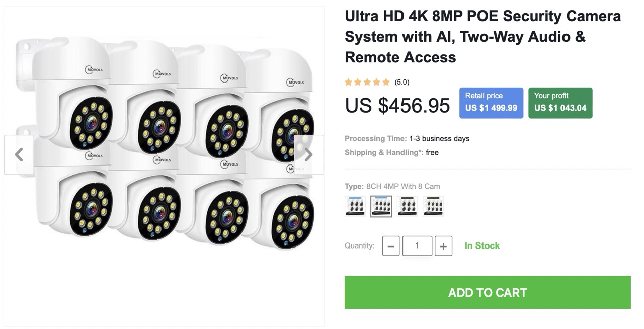Click the quantity input field

coord(417,246)
